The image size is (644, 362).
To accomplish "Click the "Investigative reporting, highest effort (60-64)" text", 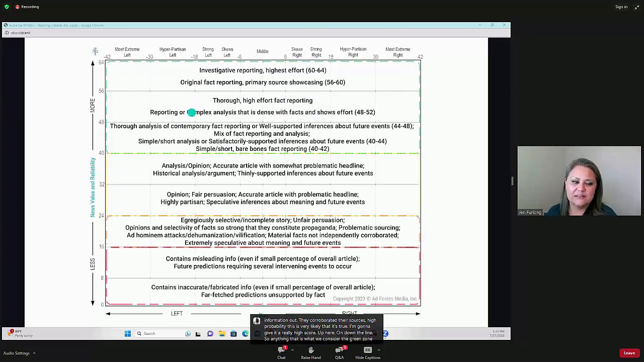I will (263, 70).
